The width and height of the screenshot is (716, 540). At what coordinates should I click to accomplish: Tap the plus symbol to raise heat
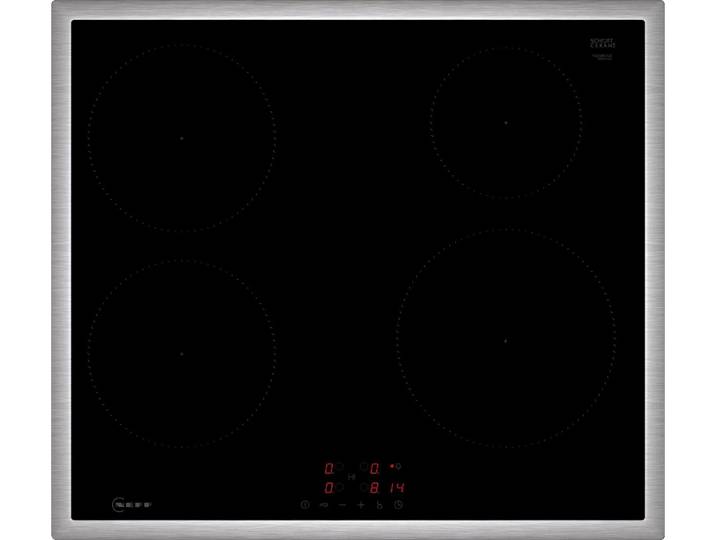[361, 505]
